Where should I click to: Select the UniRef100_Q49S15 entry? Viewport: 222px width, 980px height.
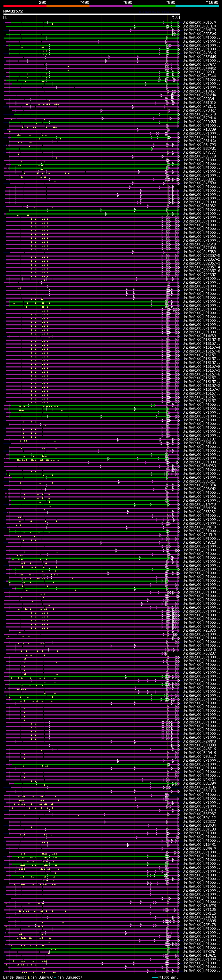point(199,53)
